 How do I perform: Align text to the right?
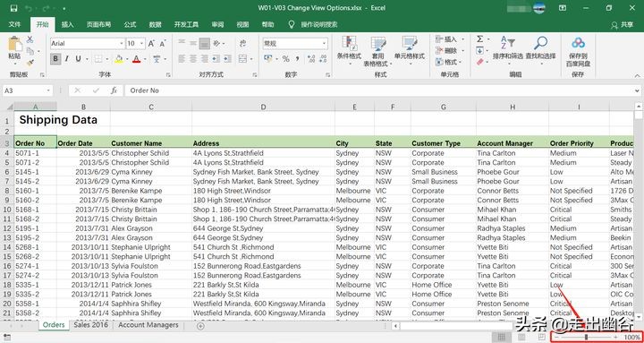[204, 59]
